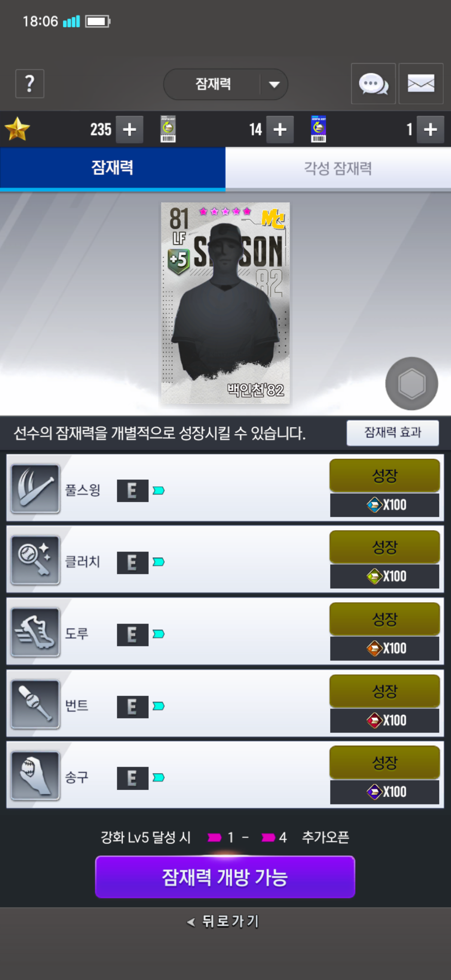This screenshot has width=451, height=980.
Task: Switch to the 각성 잠재력 tab
Action: coord(338,168)
